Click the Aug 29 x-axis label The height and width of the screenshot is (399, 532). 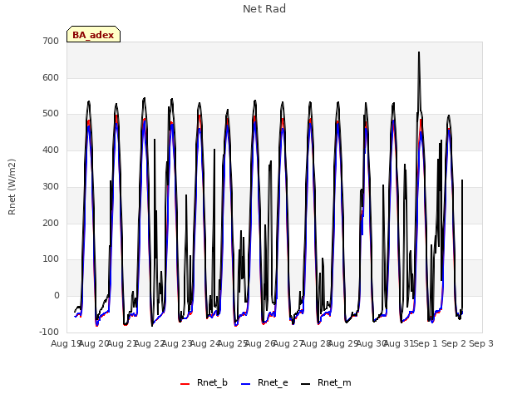tap(343, 343)
